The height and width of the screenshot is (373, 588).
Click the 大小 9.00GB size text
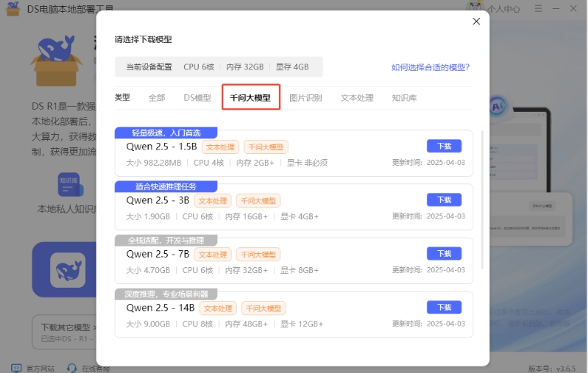click(148, 324)
